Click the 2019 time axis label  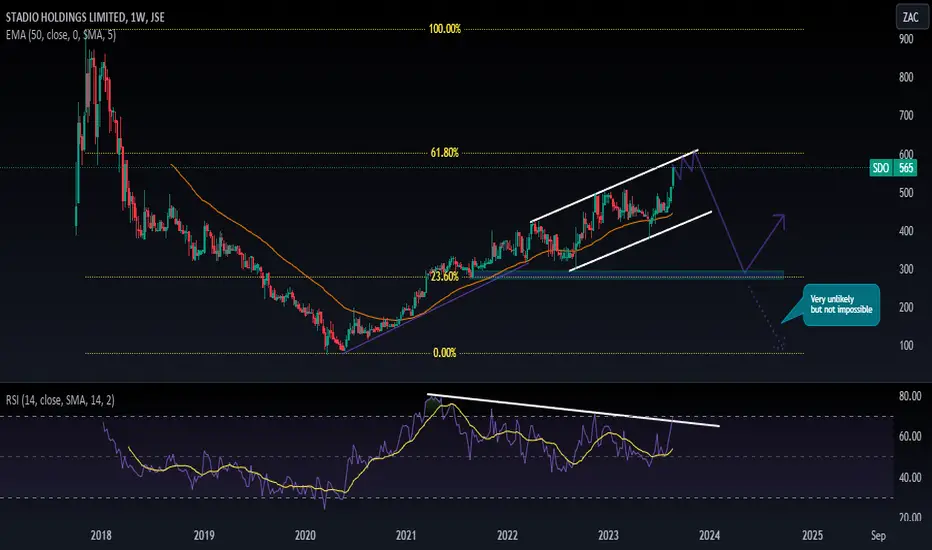click(x=204, y=535)
